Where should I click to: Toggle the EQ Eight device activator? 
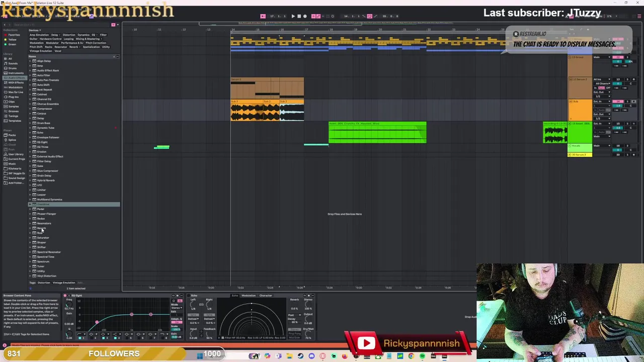tap(65, 296)
